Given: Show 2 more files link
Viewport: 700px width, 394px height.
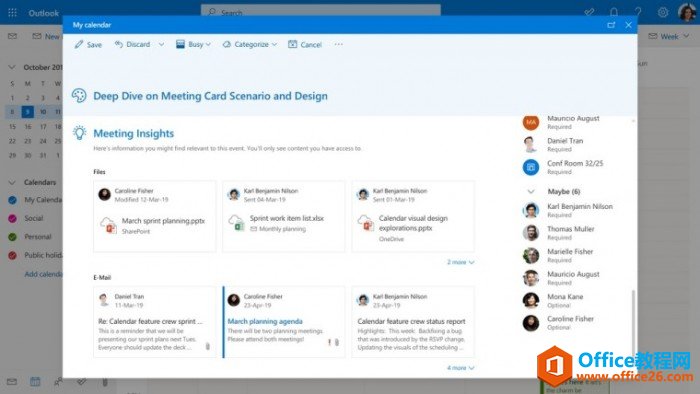Looking at the screenshot, I should click(461, 262).
